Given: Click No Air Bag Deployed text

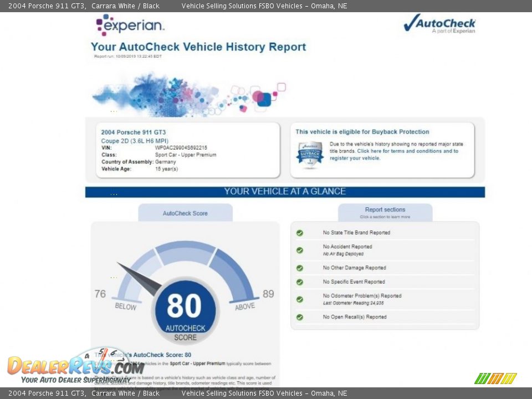Looking at the screenshot, I should pyautogui.click(x=343, y=254).
